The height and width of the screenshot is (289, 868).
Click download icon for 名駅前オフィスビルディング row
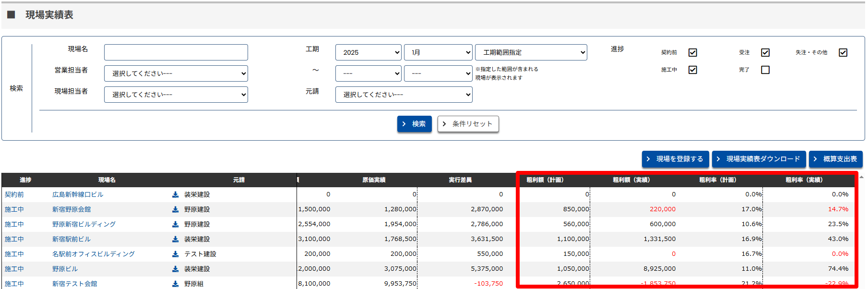point(176,254)
